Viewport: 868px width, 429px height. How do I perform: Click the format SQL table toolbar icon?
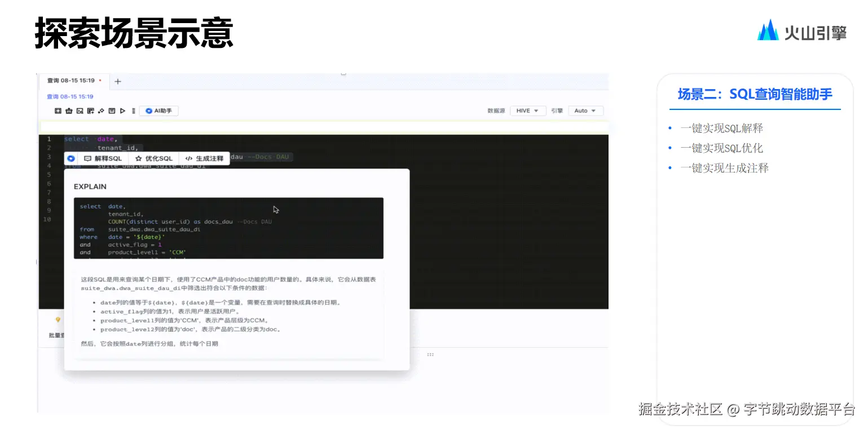(90, 111)
